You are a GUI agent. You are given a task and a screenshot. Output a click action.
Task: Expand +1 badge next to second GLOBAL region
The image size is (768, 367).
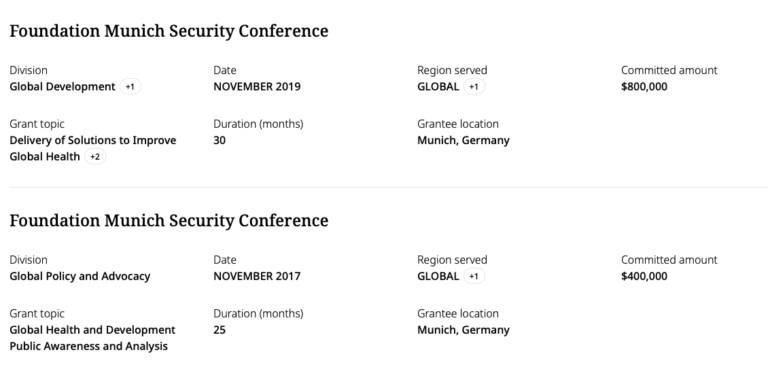pos(474,276)
